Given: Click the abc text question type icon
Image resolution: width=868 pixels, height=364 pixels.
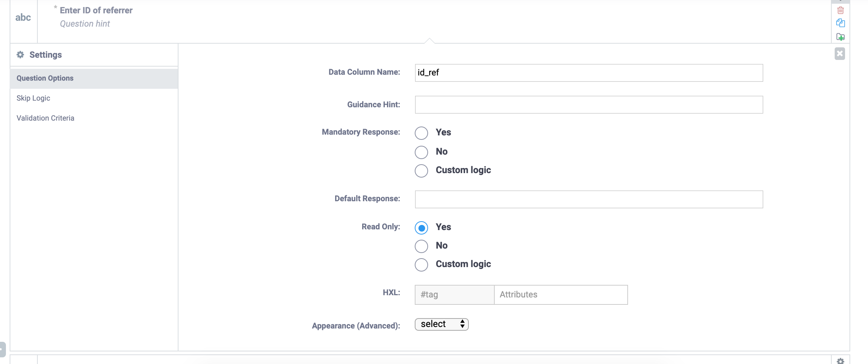Looking at the screenshot, I should [23, 17].
